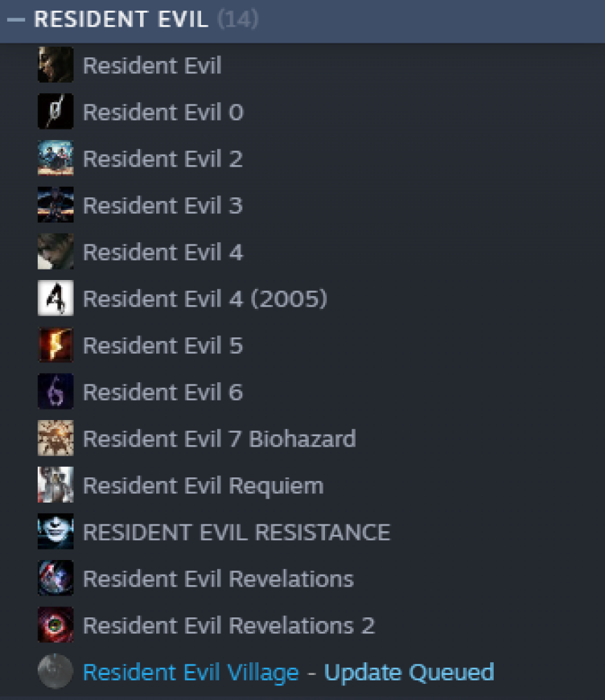The height and width of the screenshot is (700, 605).
Task: Open RESIDENT EVIL RESISTANCE game entry
Action: click(302, 532)
